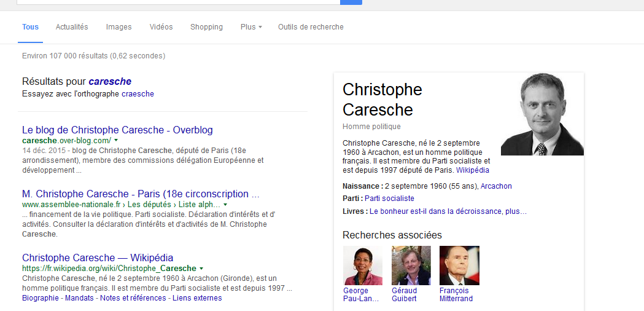Image resolution: width=644 pixels, height=311 pixels.
Task: Expand arrow next to fr.wikipedia.org URL
Action: (201, 268)
